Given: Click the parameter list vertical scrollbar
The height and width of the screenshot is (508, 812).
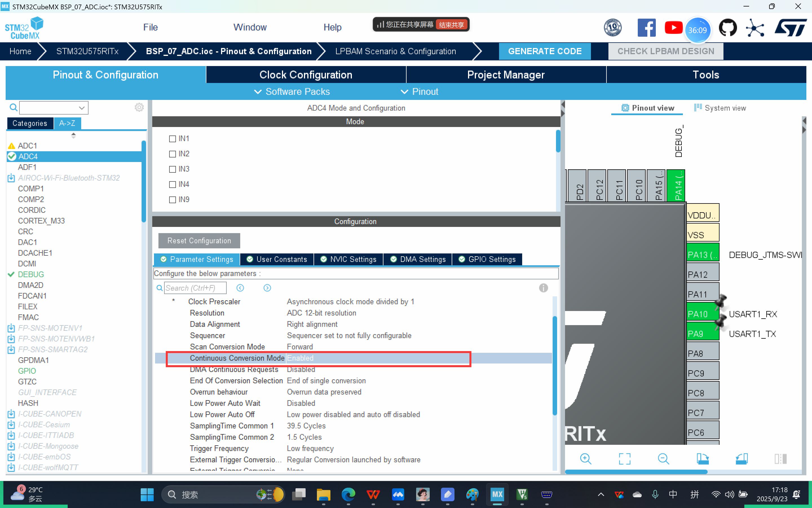Looking at the screenshot, I should coord(554,365).
